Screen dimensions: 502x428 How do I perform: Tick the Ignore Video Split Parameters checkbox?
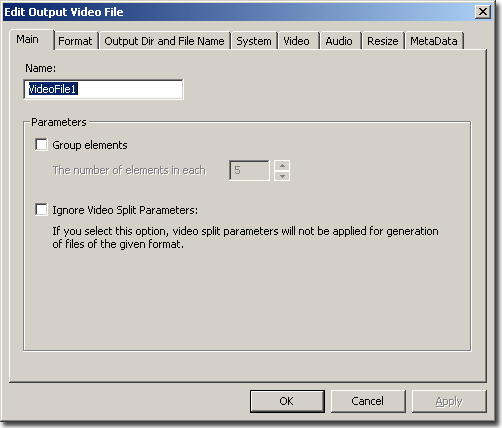click(41, 210)
